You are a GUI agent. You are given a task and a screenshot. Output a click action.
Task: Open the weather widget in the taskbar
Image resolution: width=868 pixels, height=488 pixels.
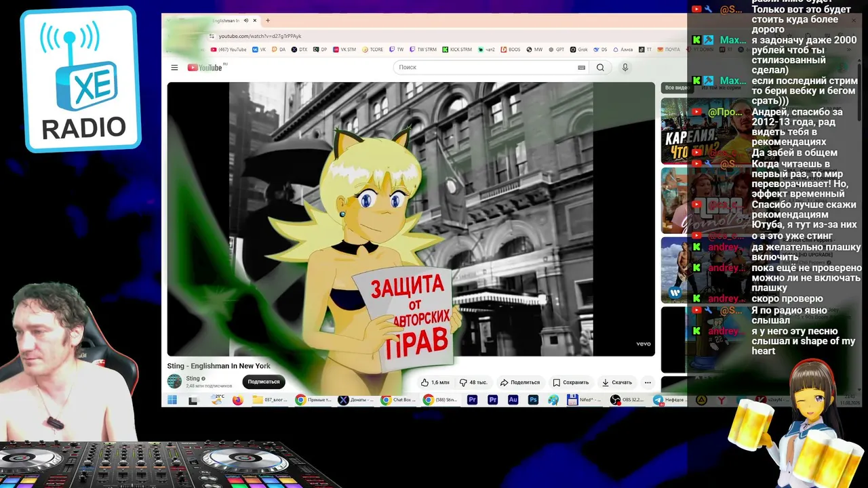(216, 400)
